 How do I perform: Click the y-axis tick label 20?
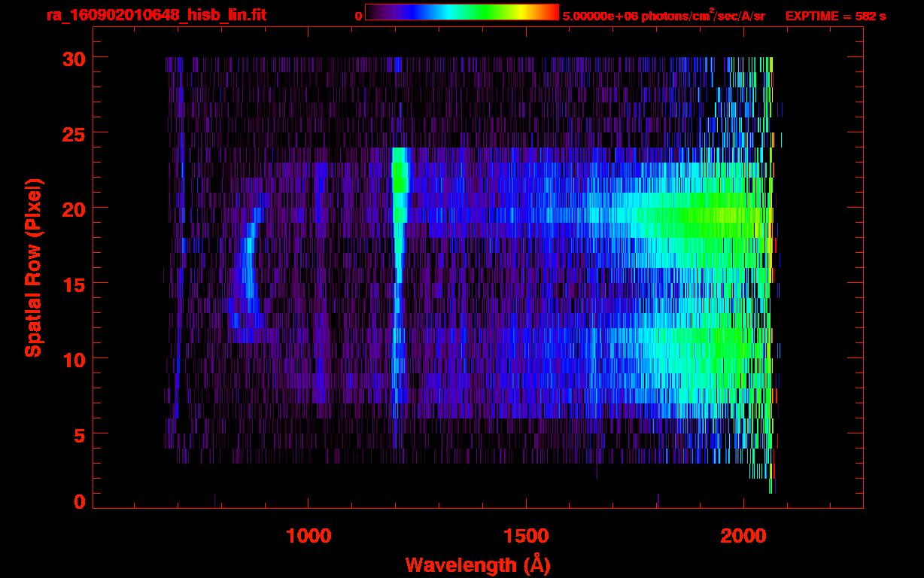point(73,208)
